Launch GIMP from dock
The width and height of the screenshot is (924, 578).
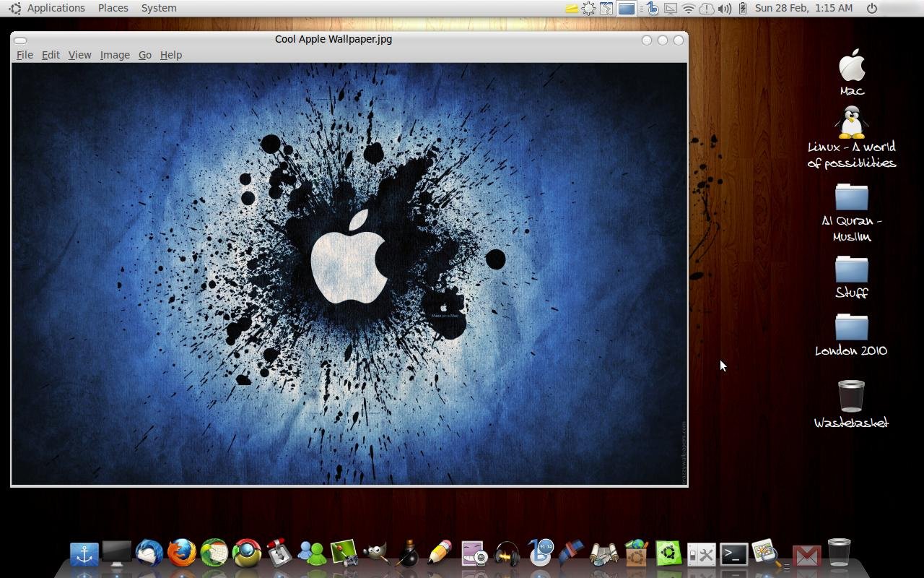376,553
